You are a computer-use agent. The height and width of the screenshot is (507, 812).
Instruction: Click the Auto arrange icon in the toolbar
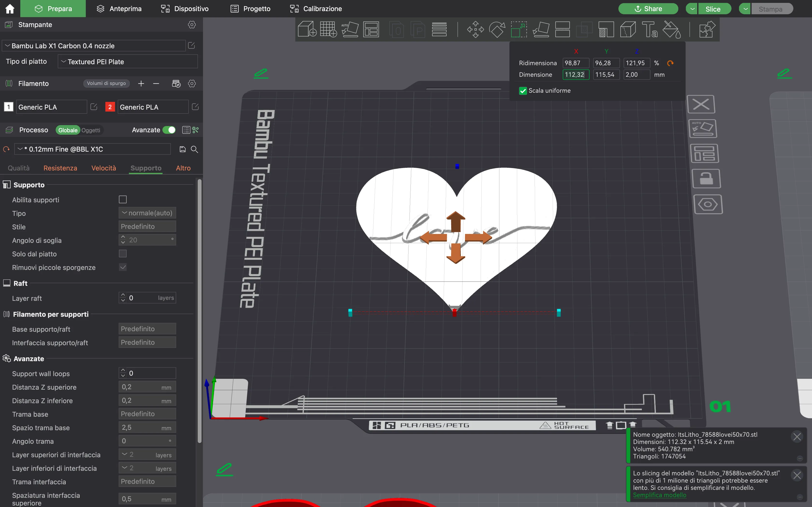pyautogui.click(x=350, y=29)
